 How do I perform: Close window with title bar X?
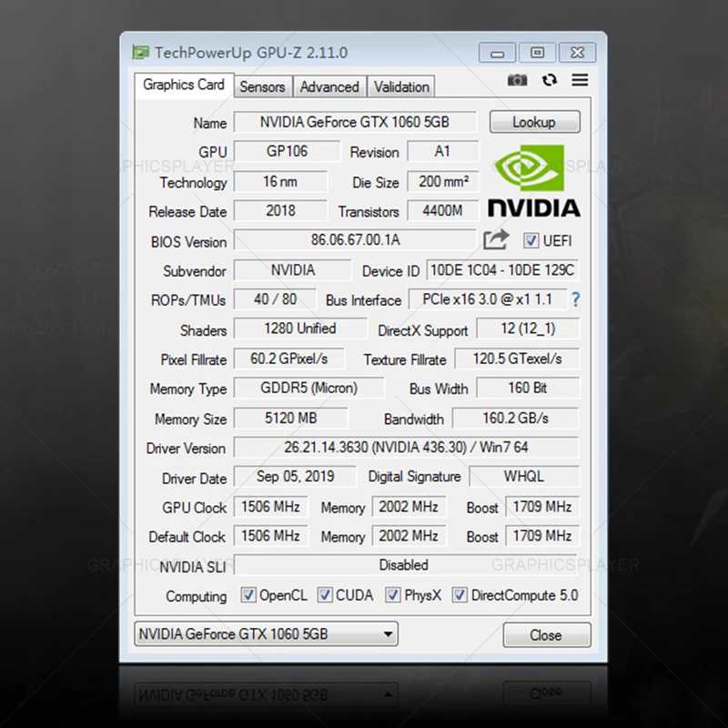pyautogui.click(x=577, y=53)
